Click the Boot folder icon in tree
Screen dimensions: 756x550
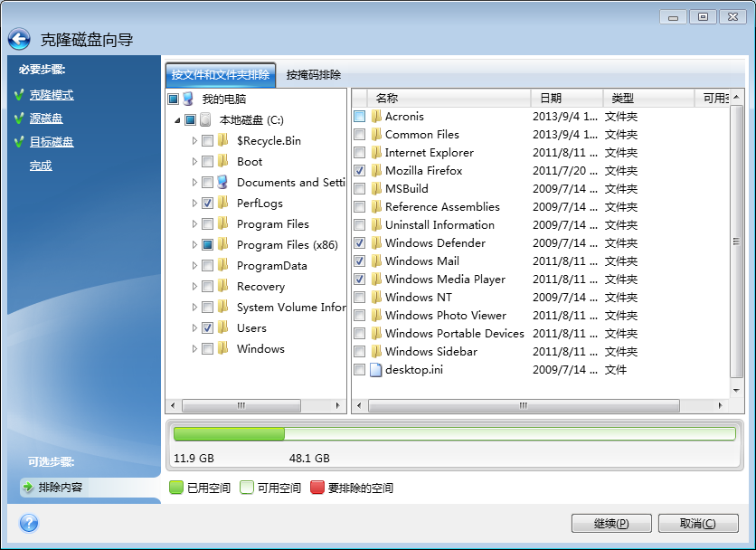point(222,161)
